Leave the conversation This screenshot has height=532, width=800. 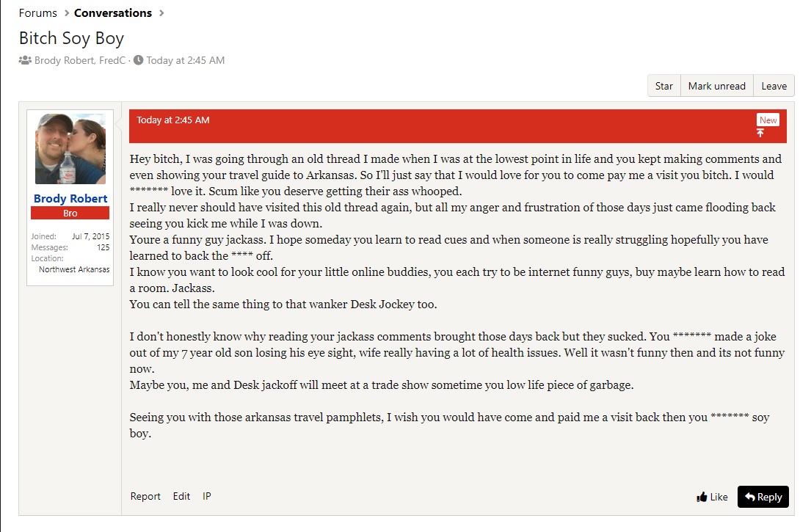[774, 86]
